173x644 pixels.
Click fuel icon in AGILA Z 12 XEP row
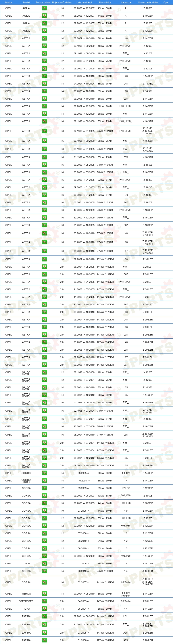click(44, 31)
